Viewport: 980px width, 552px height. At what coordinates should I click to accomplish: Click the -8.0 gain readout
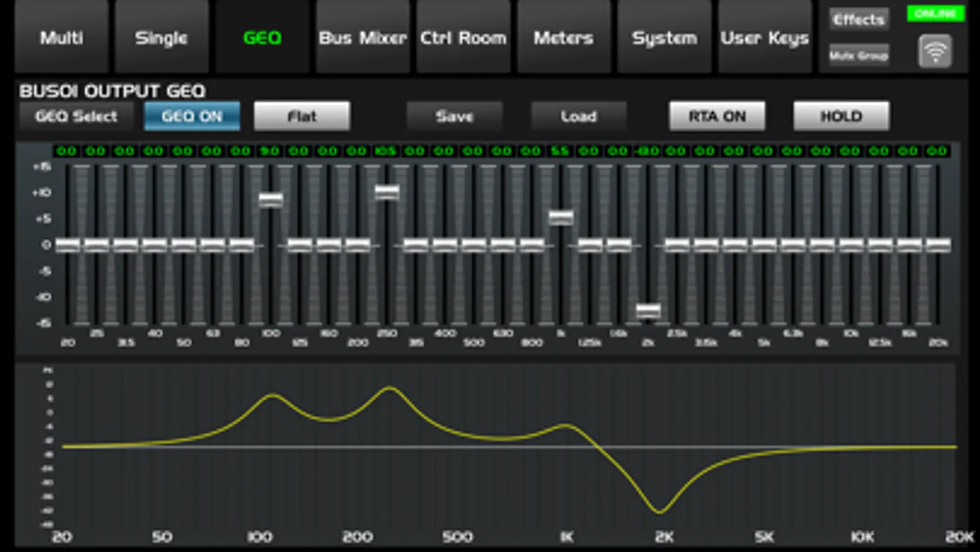click(647, 151)
